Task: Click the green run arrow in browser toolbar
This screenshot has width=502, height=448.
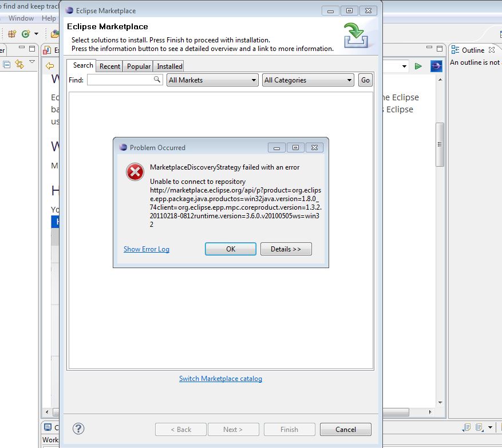Action: (x=418, y=66)
